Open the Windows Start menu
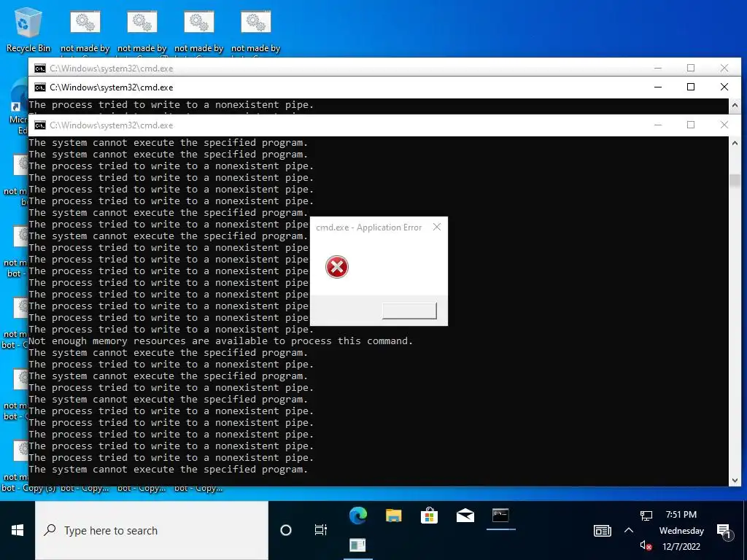Viewport: 747px width, 560px height. (x=18, y=530)
